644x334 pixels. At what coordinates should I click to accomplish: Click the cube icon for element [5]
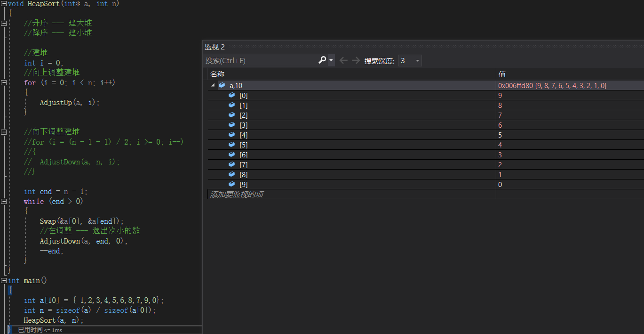click(x=231, y=145)
